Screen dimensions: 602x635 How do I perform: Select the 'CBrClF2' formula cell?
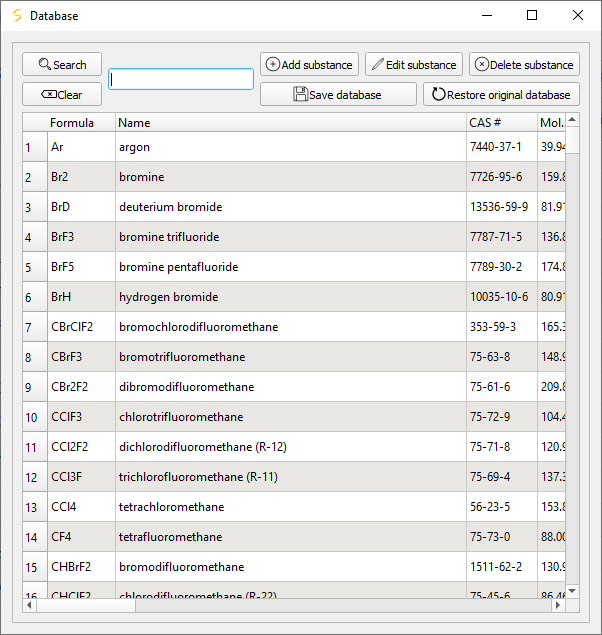pos(81,327)
